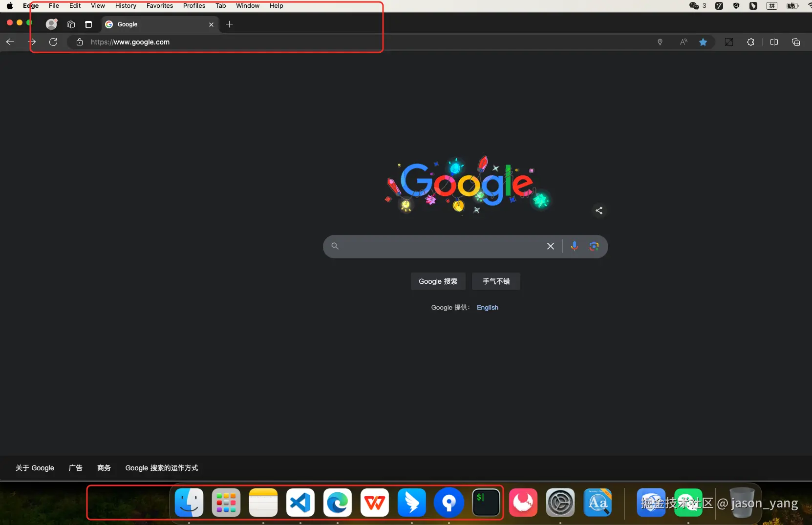Open the Dictionary app from the Dock

click(598, 503)
